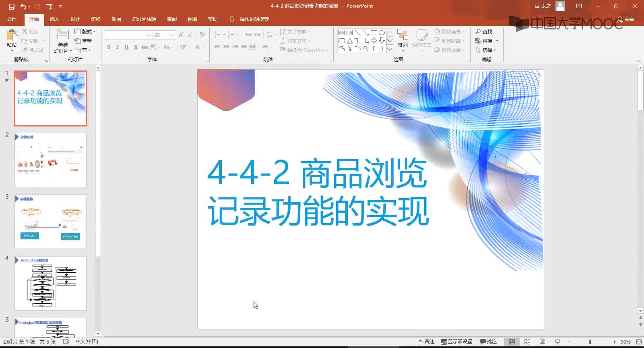Select the text box shape icon

[341, 32]
